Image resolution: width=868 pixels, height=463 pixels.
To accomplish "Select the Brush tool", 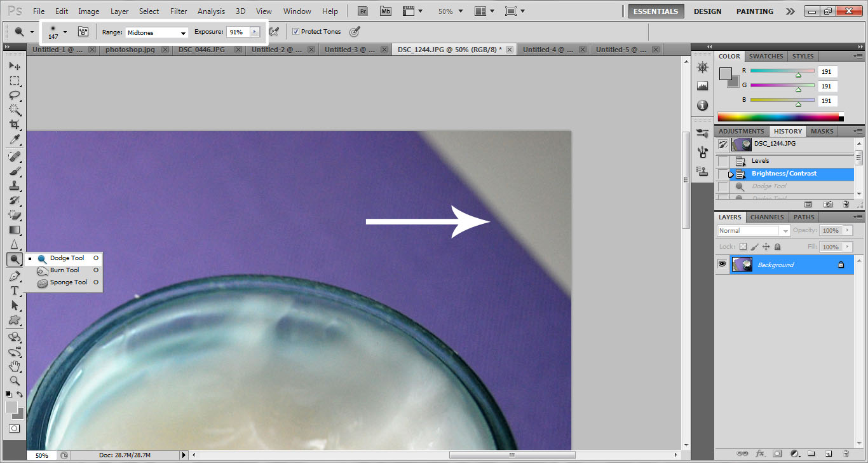I will click(14, 172).
